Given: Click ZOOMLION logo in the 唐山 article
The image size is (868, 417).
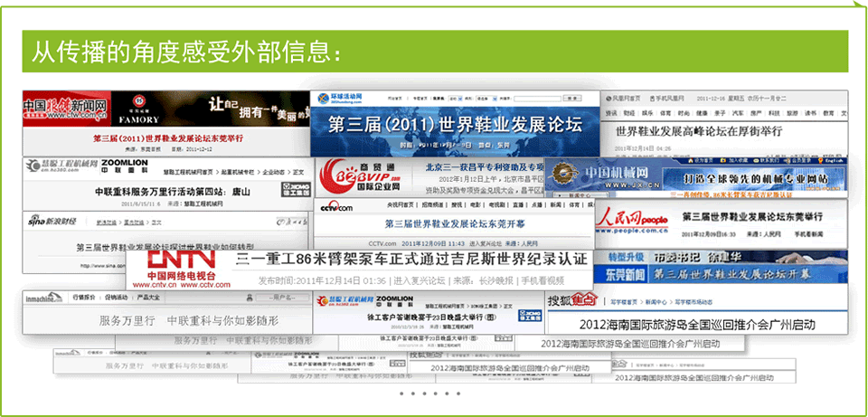Looking at the screenshot, I should tap(125, 165).
